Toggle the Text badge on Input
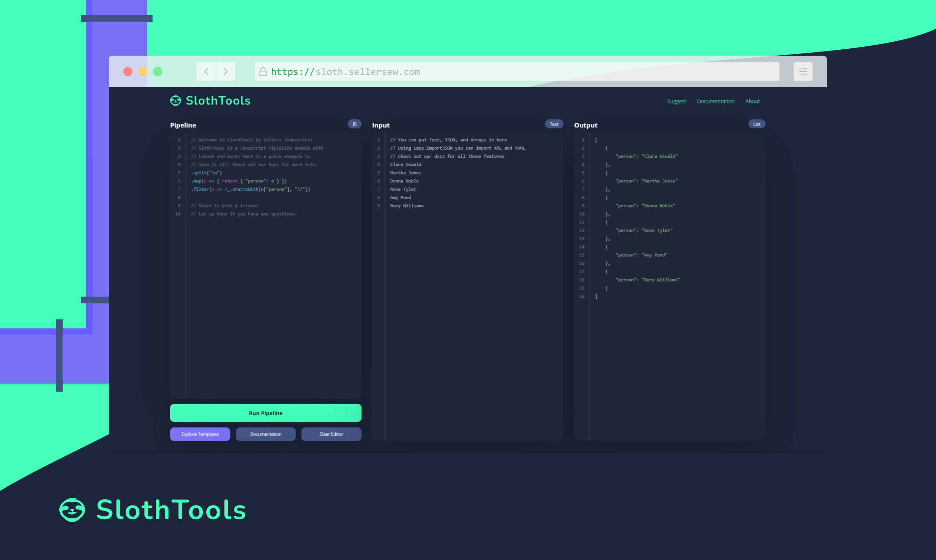Image resolution: width=936 pixels, height=560 pixels. (x=553, y=124)
